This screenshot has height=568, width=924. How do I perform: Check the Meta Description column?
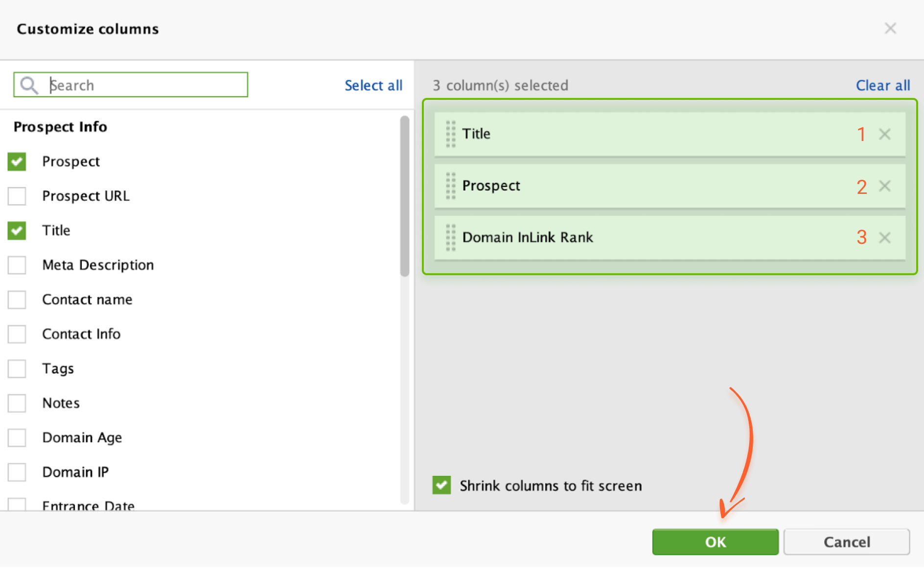pos(17,265)
